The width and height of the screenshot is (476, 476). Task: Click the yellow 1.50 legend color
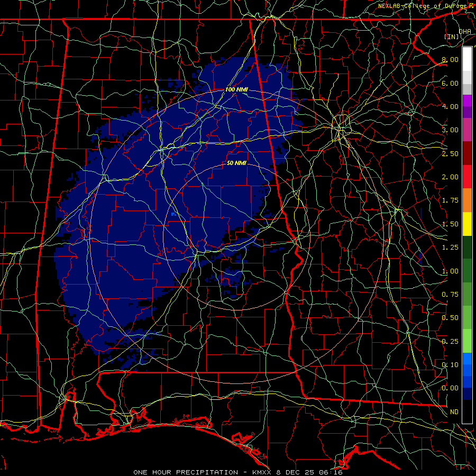click(x=467, y=224)
